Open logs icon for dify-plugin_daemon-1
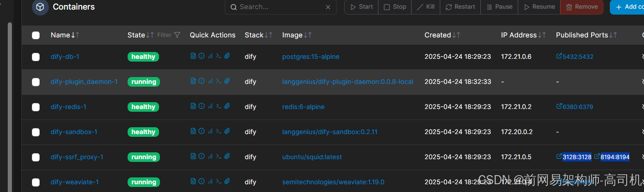 pos(193,81)
